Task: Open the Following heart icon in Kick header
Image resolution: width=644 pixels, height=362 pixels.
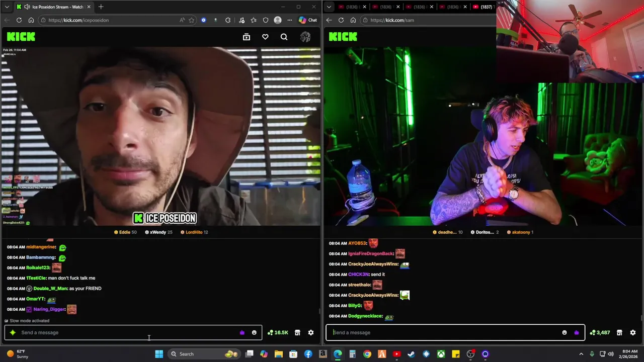Action: (x=265, y=37)
